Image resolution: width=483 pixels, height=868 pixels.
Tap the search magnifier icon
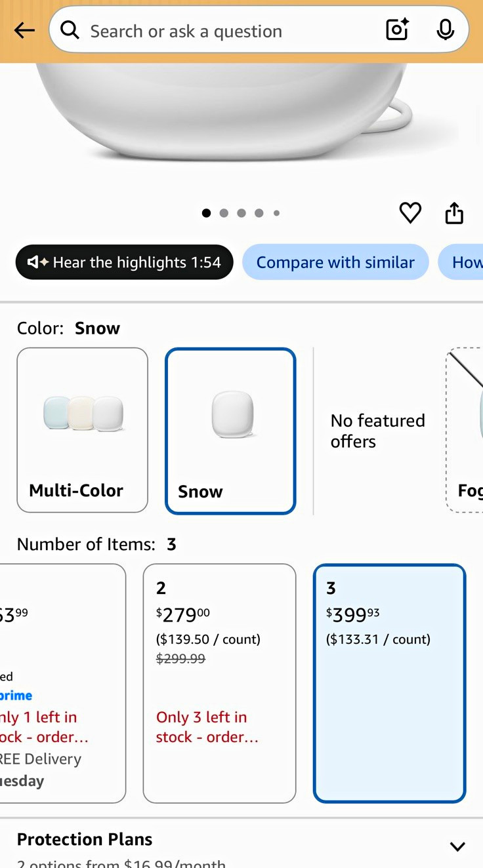[x=70, y=30]
